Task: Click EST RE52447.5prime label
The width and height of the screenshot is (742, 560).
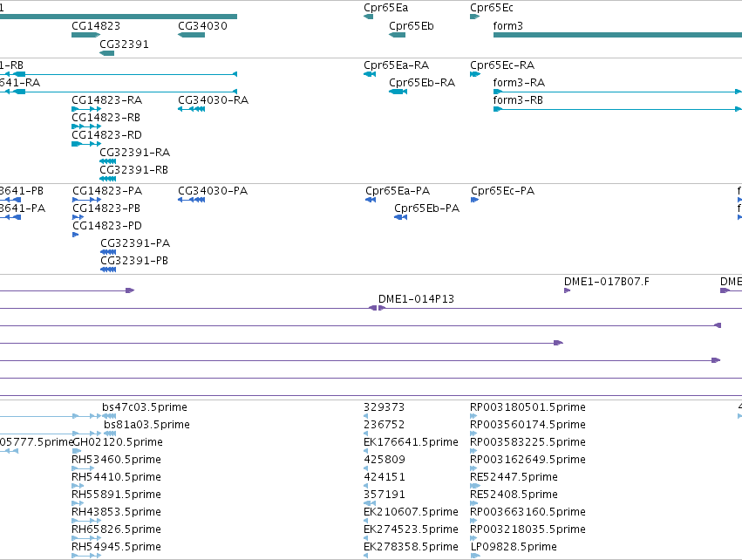Action: coord(514,477)
